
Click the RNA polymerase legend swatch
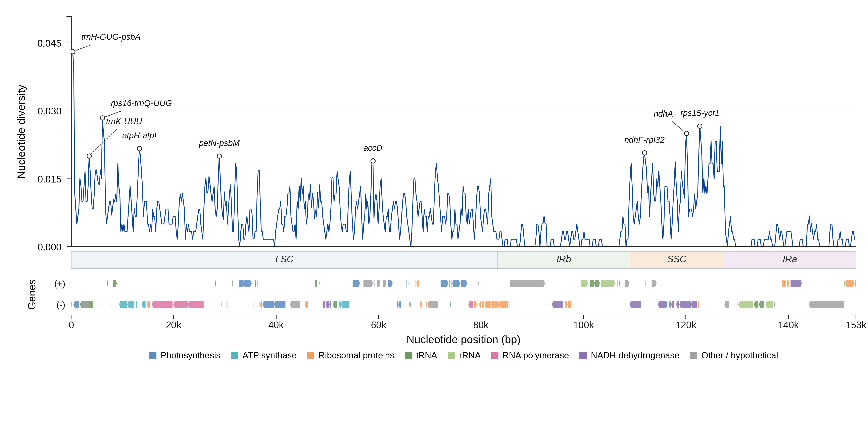[495, 355]
